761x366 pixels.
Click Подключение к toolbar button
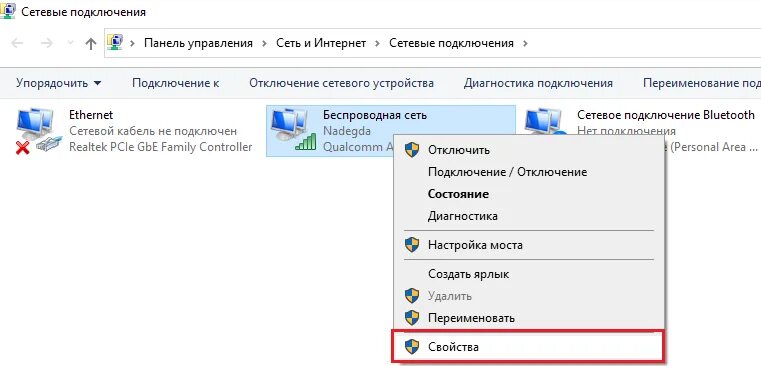176,83
